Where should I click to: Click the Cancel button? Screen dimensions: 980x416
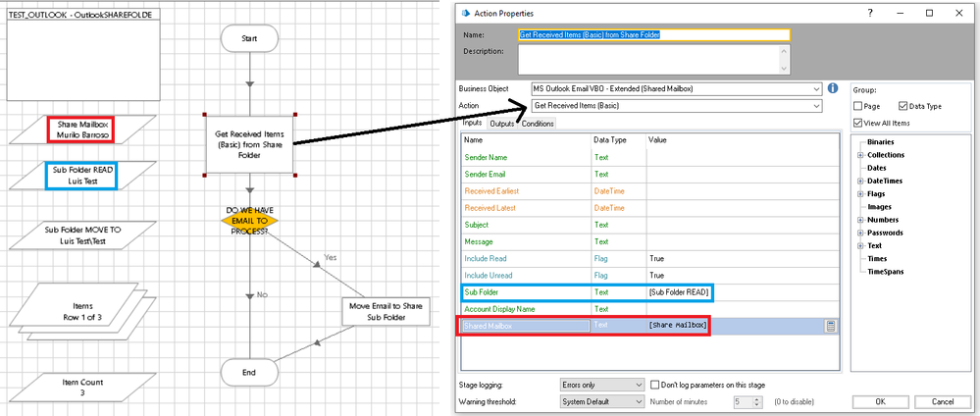[943, 401]
